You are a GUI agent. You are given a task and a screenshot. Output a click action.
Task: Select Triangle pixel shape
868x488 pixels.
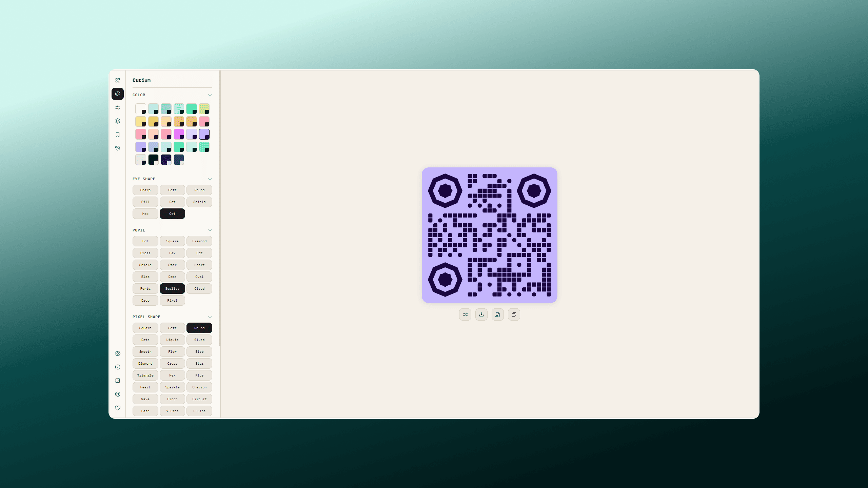coord(145,375)
